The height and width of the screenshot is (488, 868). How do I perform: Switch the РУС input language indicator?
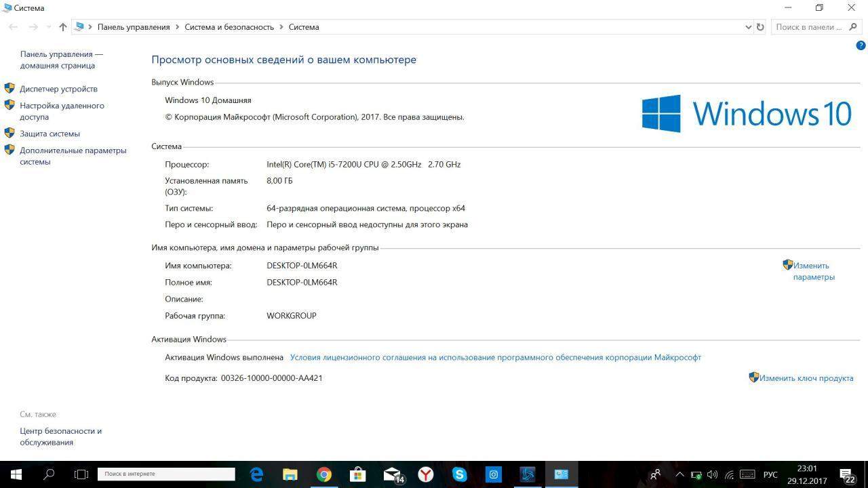click(770, 474)
